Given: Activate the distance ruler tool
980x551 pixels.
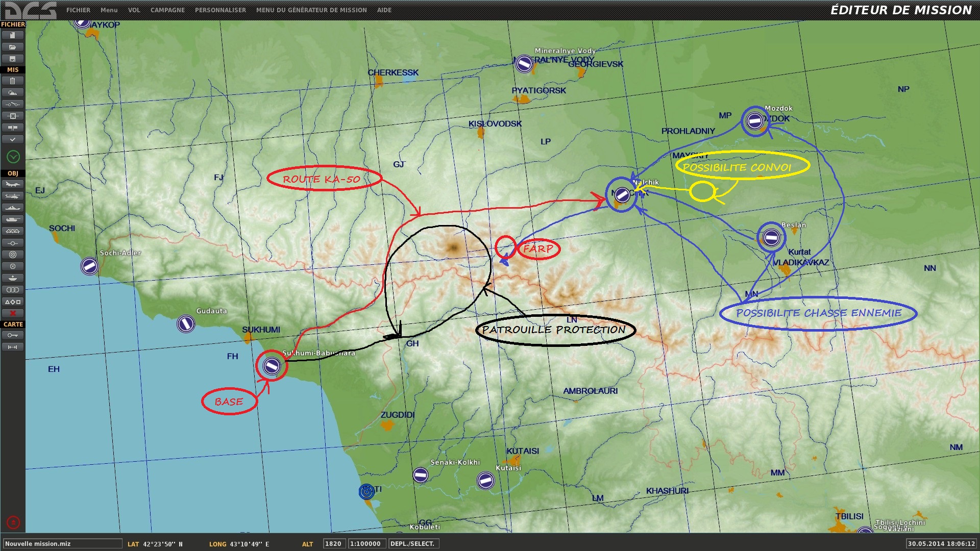Looking at the screenshot, I should coord(13,347).
